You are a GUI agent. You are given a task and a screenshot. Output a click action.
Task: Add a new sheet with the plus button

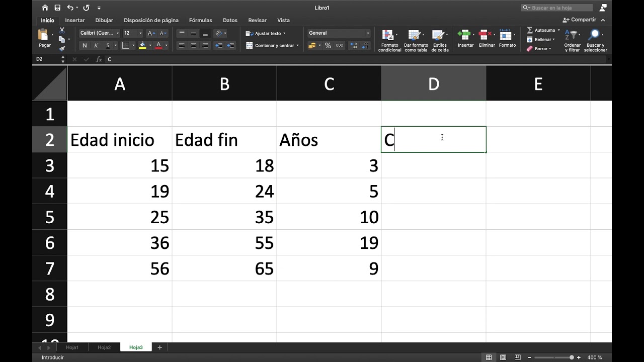click(160, 347)
